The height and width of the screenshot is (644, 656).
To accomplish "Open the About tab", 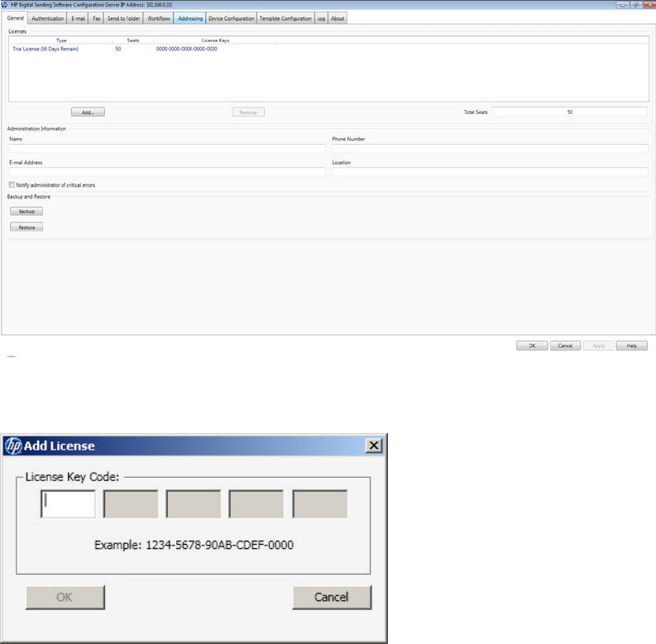I will click(338, 18).
